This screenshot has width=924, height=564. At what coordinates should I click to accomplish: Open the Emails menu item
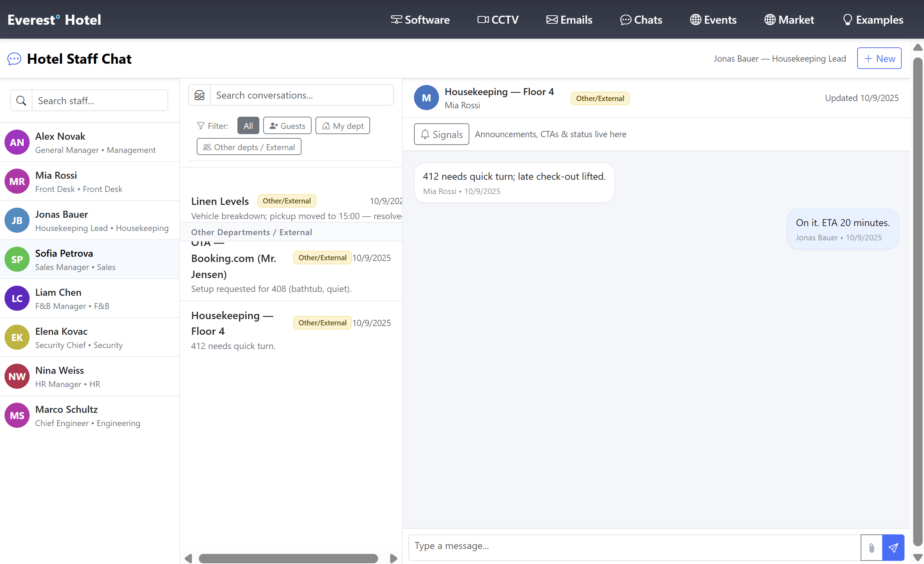(x=569, y=20)
